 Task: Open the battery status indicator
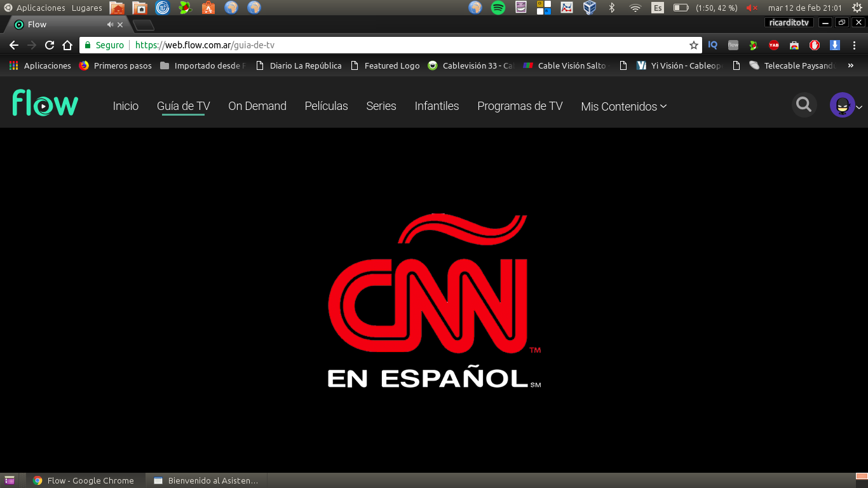point(705,8)
